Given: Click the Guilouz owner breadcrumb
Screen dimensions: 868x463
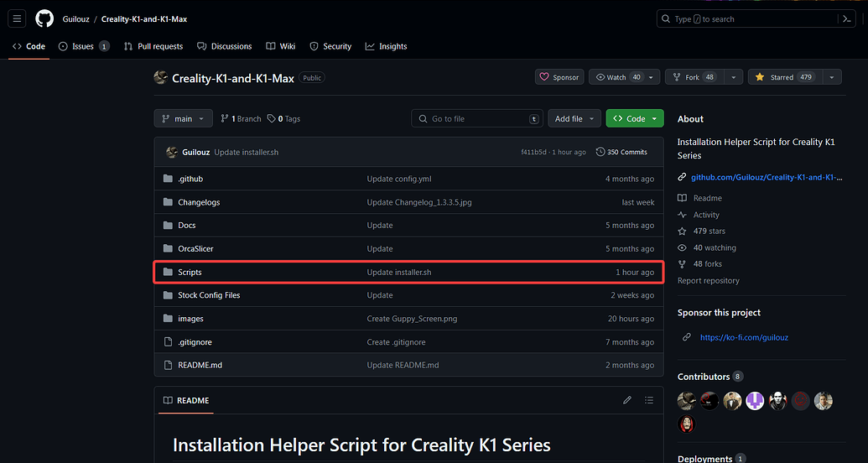Looking at the screenshot, I should 75,18.
